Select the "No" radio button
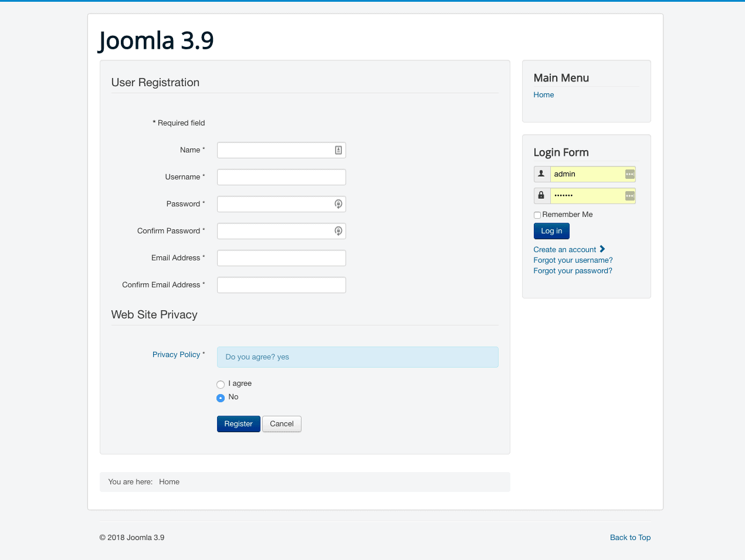745x560 pixels. pyautogui.click(x=221, y=398)
